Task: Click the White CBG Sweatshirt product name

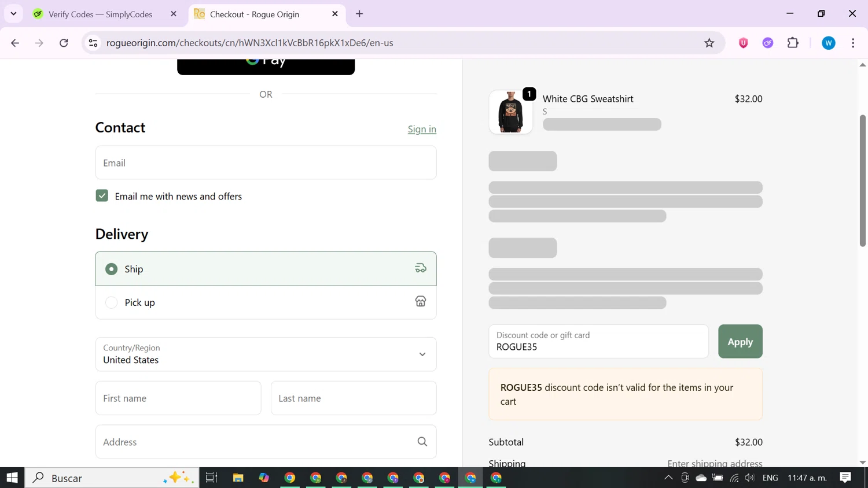Action: click(588, 99)
